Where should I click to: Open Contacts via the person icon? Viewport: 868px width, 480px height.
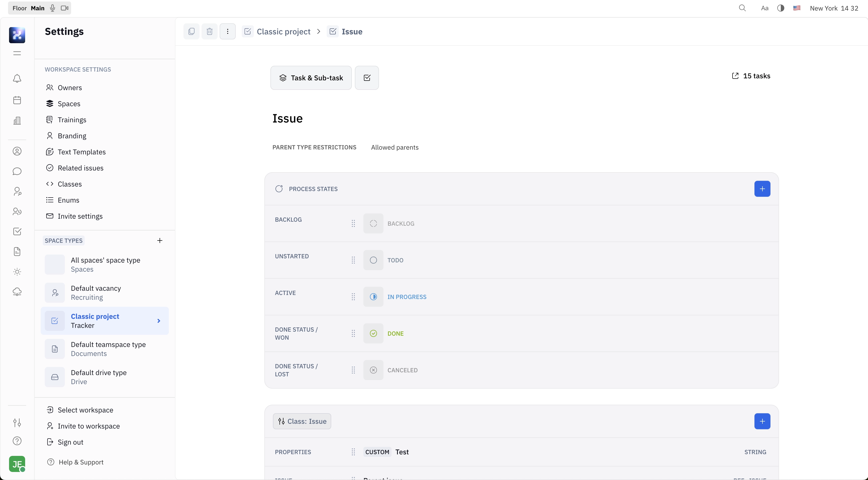coord(17,151)
